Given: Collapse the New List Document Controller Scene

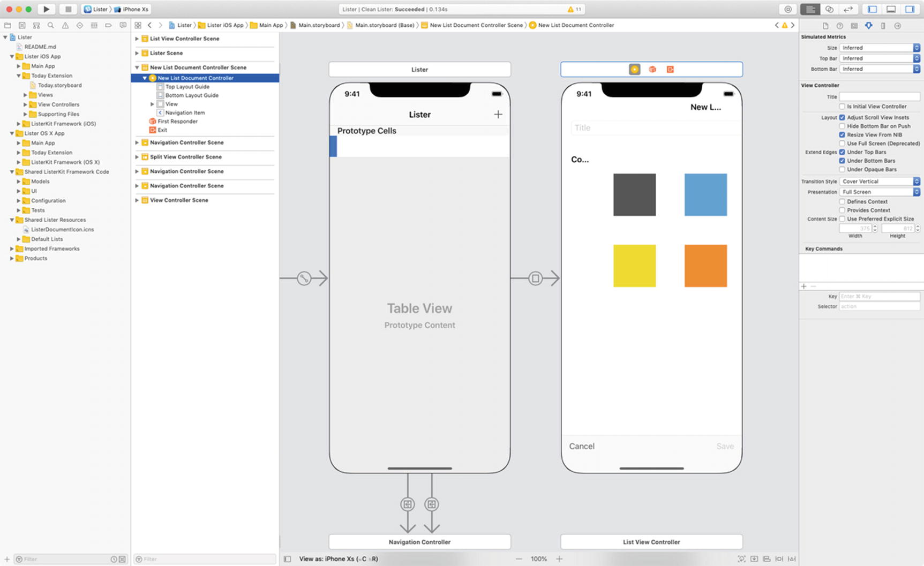Looking at the screenshot, I should [x=137, y=67].
